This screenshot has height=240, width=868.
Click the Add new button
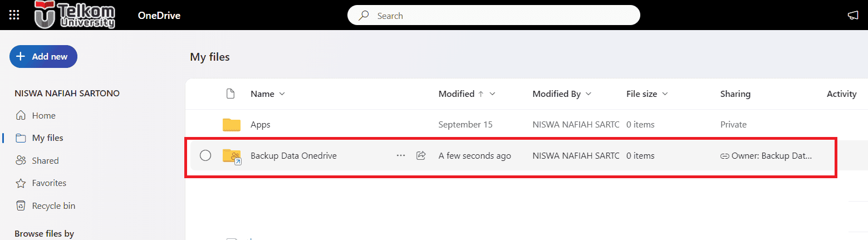pyautogui.click(x=43, y=56)
